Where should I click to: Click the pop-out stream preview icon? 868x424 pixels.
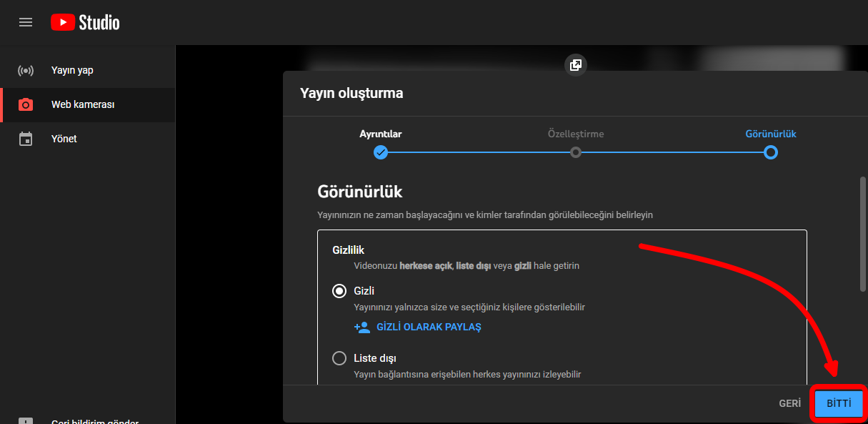click(x=575, y=65)
